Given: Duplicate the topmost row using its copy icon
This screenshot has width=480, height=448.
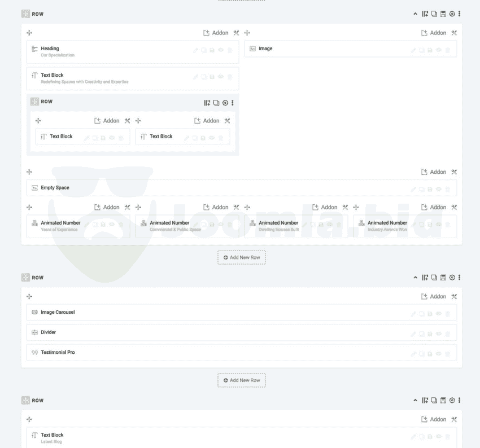Looking at the screenshot, I should click(434, 14).
